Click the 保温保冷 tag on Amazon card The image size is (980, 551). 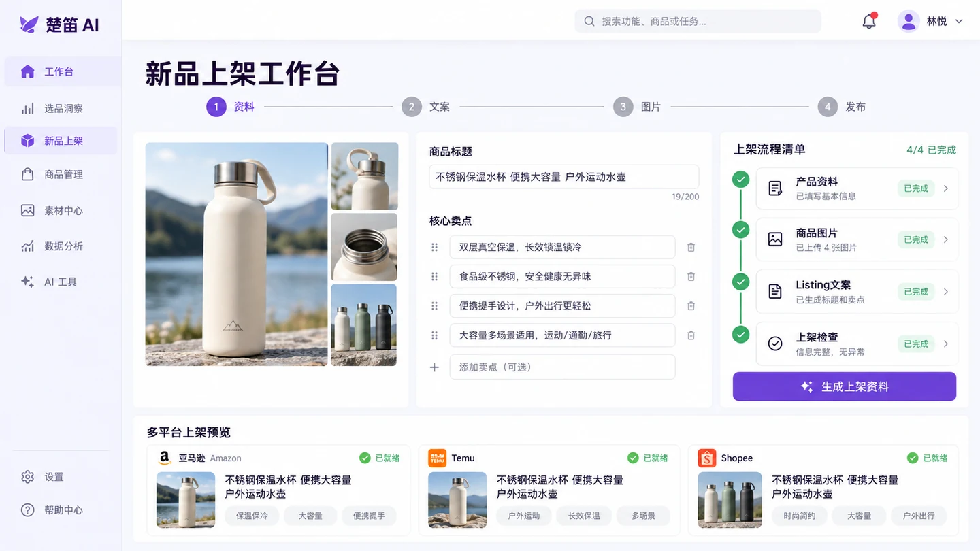[x=252, y=516]
